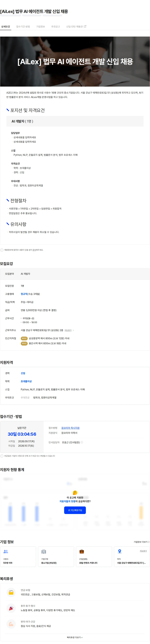Click 9호선 badge for 삼성중앙역
This screenshot has width=150, height=644.
pyautogui.click(x=24, y=338)
